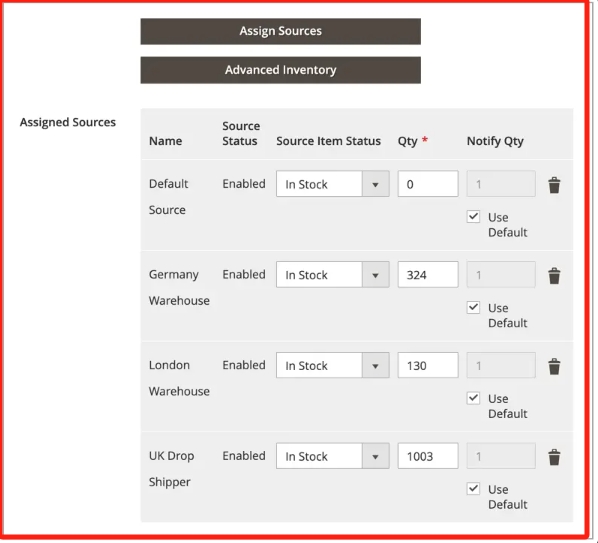This screenshot has width=598, height=543.
Task: Open Advanced Inventory settings
Action: 281,70
